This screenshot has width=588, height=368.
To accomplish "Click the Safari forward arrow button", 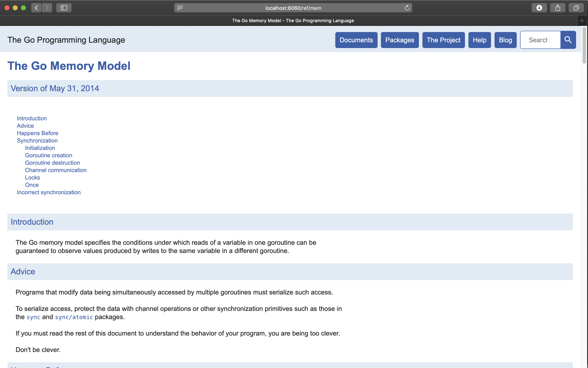I will coord(47,8).
